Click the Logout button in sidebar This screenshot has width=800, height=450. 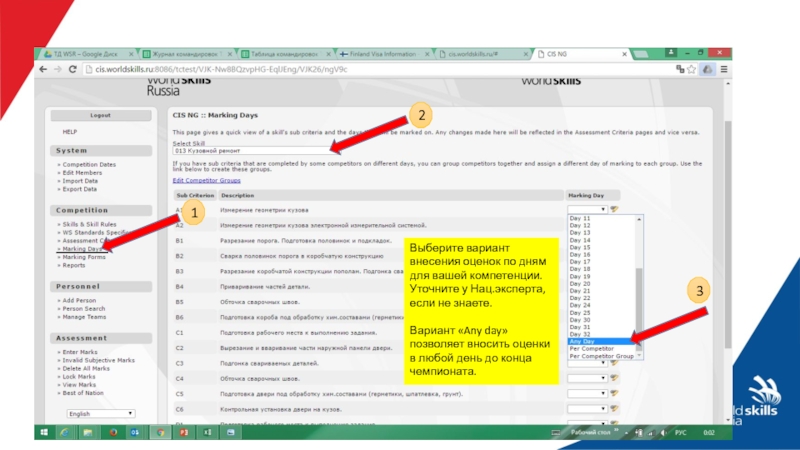[100, 115]
